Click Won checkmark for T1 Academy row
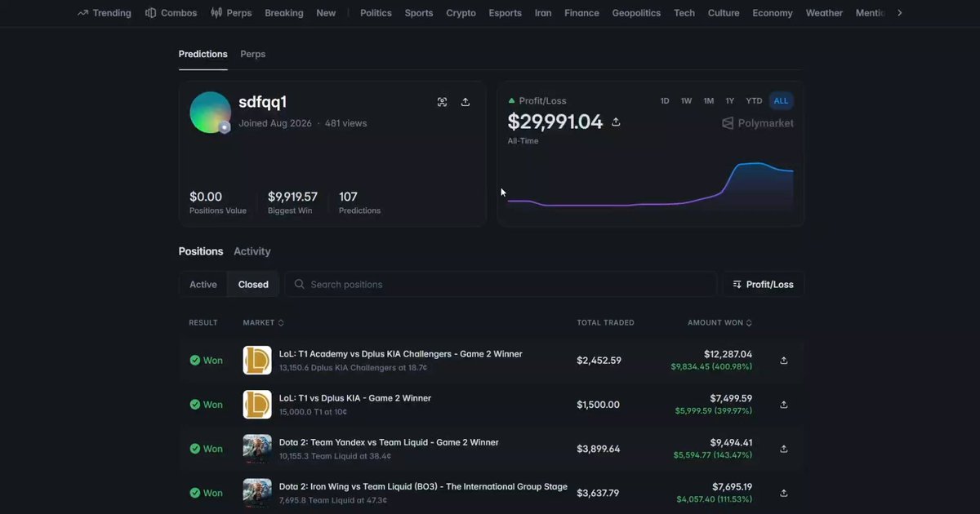Screen dimensions: 980x514 click(x=195, y=361)
